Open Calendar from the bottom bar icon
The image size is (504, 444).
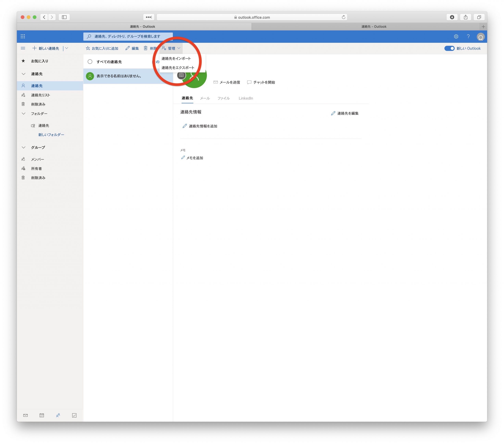coord(42,415)
